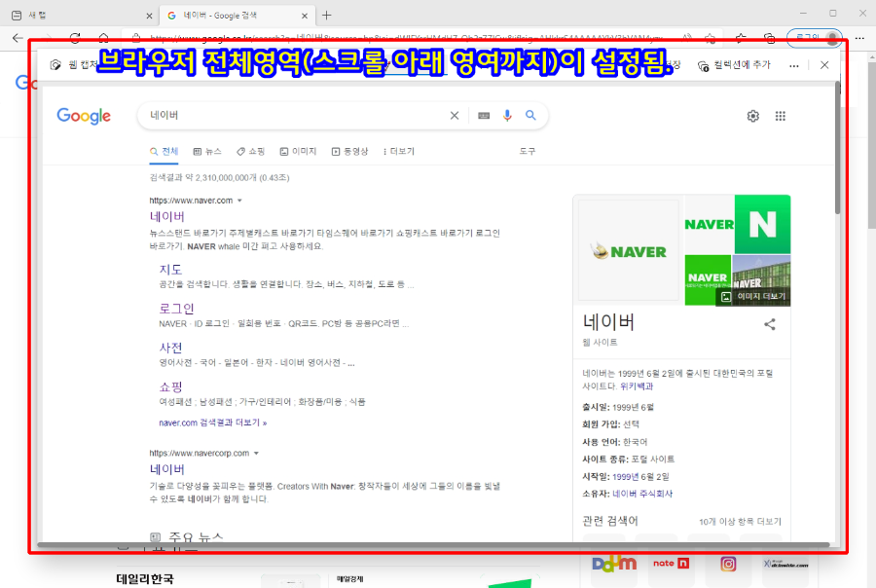Image resolution: width=876 pixels, height=588 pixels.
Task: Run the search with the magnifier icon
Action: click(530, 115)
